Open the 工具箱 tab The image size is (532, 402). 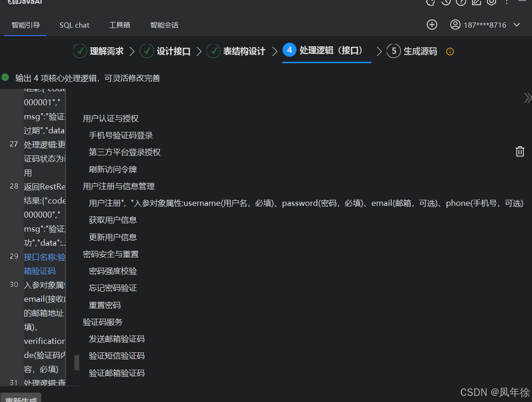click(x=119, y=25)
